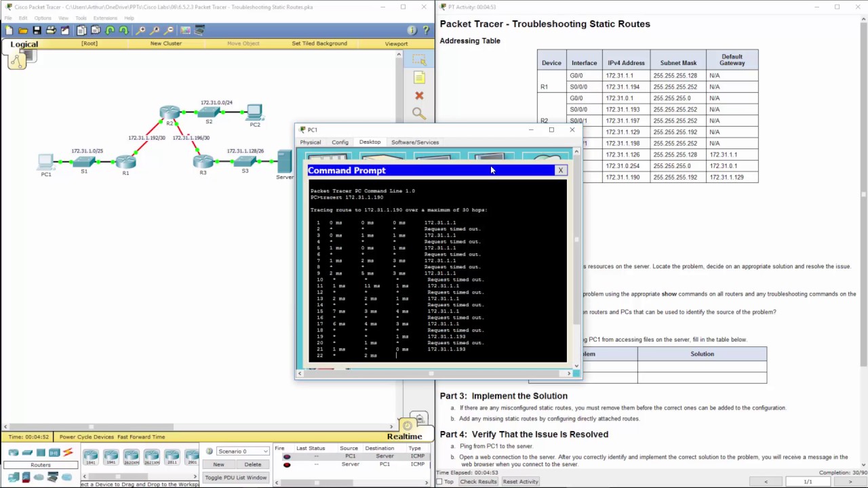Choose the Select tool in the right toolbar

(x=419, y=60)
